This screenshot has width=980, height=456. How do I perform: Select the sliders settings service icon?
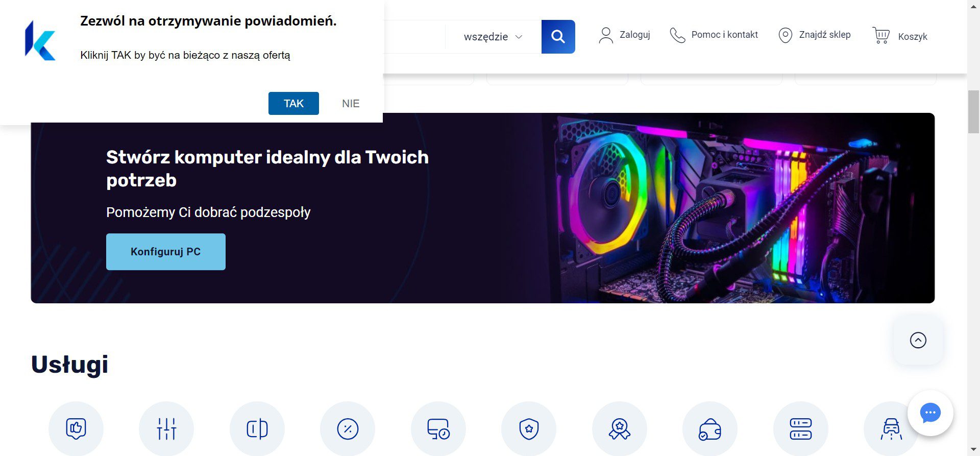[x=166, y=428]
